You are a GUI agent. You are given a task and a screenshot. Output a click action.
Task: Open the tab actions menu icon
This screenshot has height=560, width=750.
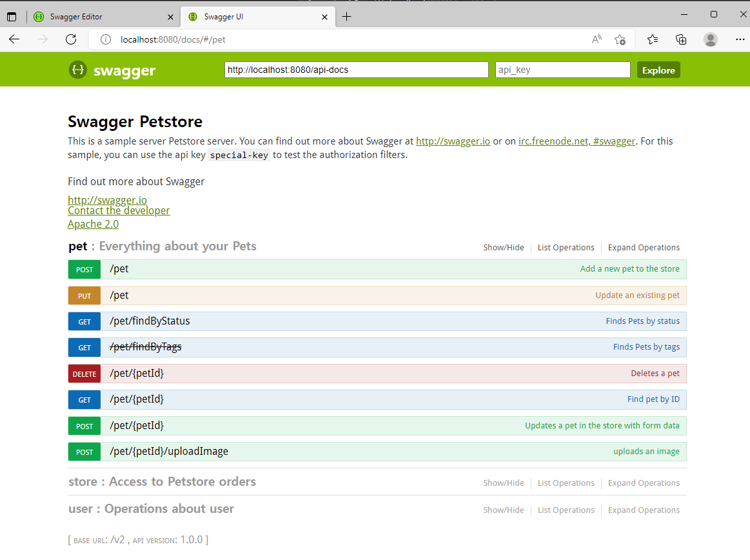click(x=12, y=17)
